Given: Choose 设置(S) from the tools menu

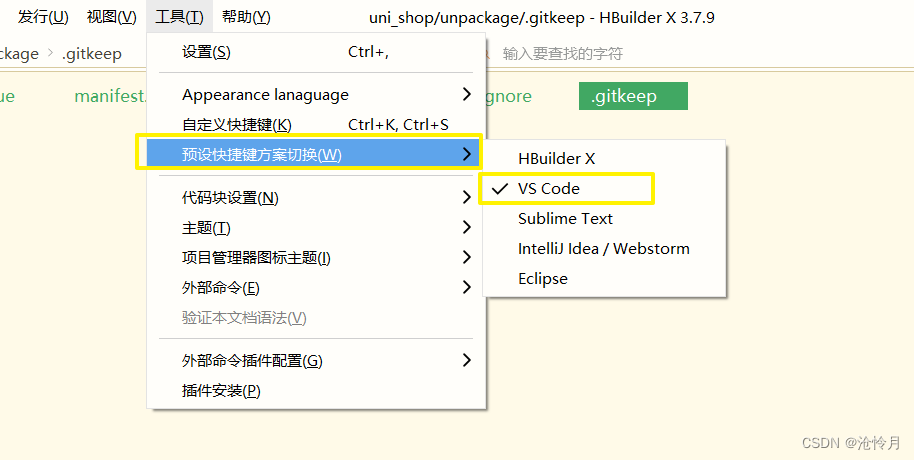Looking at the screenshot, I should coord(316,52).
